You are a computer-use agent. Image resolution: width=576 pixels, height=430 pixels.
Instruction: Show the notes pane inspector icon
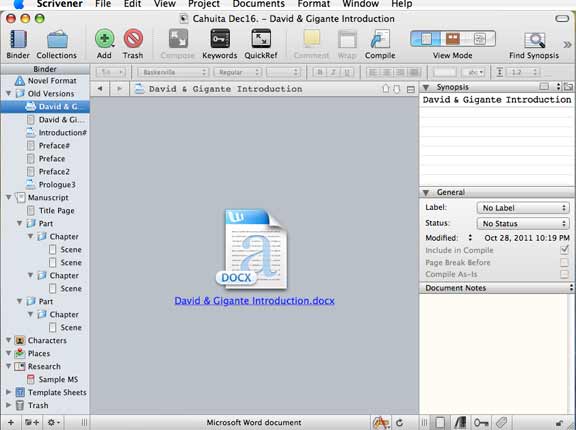click(440, 423)
